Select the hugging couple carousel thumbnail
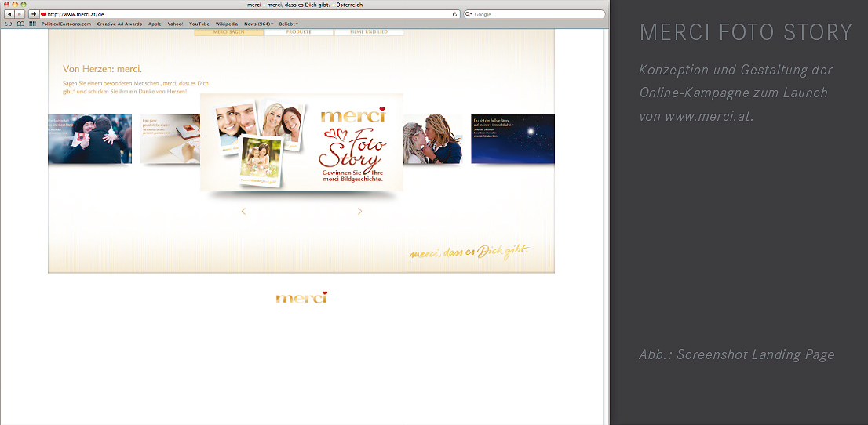 [89, 139]
